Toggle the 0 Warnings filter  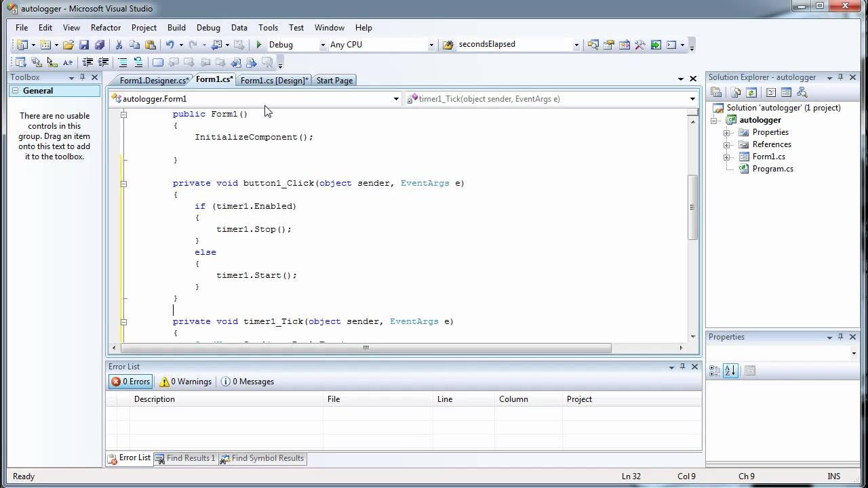(x=186, y=382)
